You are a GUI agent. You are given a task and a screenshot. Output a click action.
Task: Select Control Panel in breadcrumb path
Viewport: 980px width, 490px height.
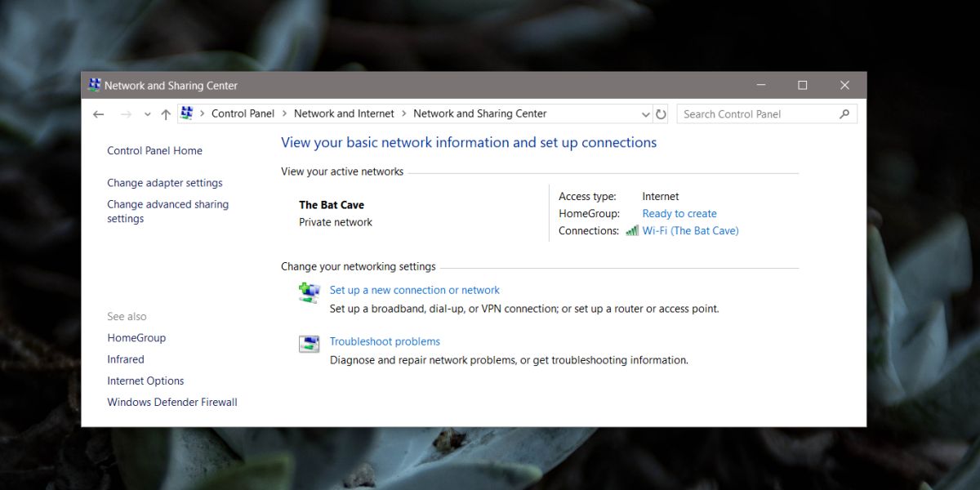(243, 114)
